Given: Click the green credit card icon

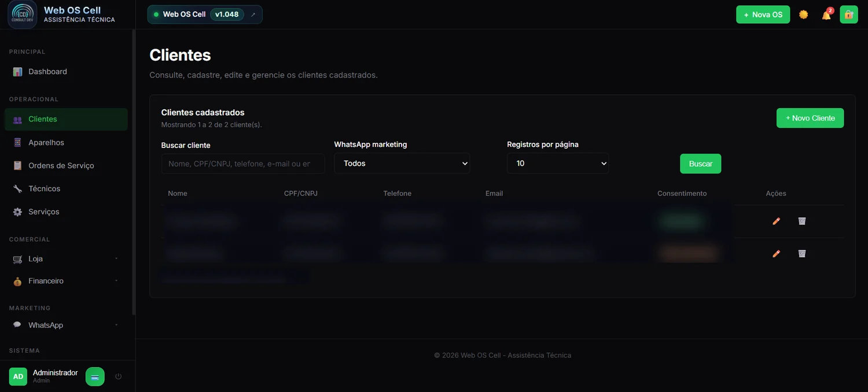Looking at the screenshot, I should [95, 376].
